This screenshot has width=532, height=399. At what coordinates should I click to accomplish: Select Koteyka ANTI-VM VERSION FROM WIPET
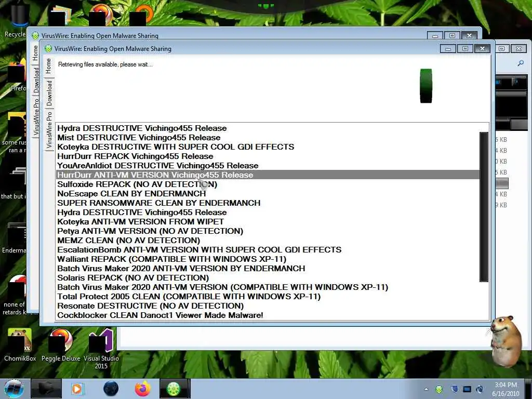[268, 221]
